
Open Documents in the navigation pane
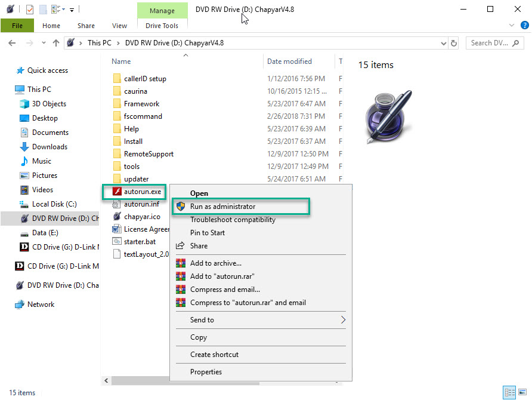50,133
